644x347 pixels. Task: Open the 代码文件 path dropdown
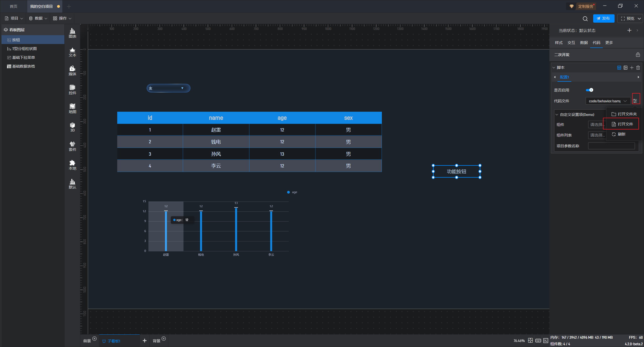pyautogui.click(x=608, y=101)
